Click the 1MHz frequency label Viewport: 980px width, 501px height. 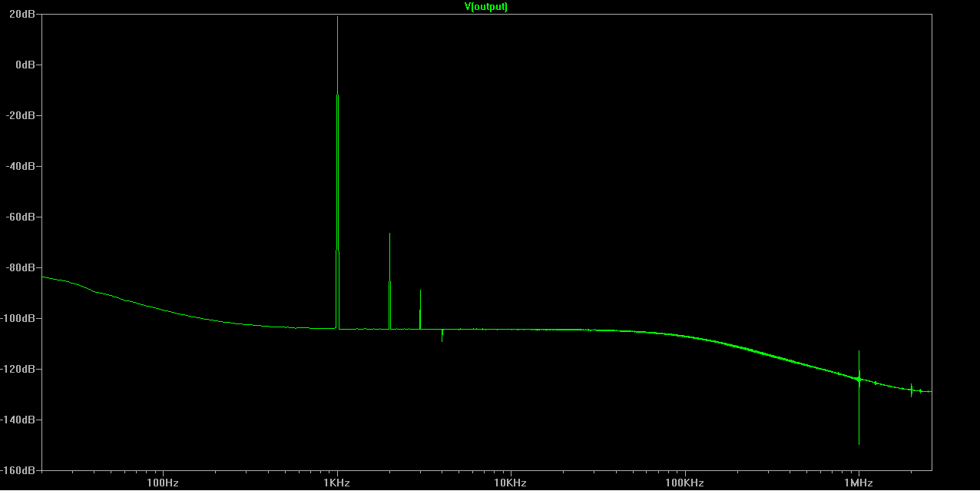(x=859, y=483)
